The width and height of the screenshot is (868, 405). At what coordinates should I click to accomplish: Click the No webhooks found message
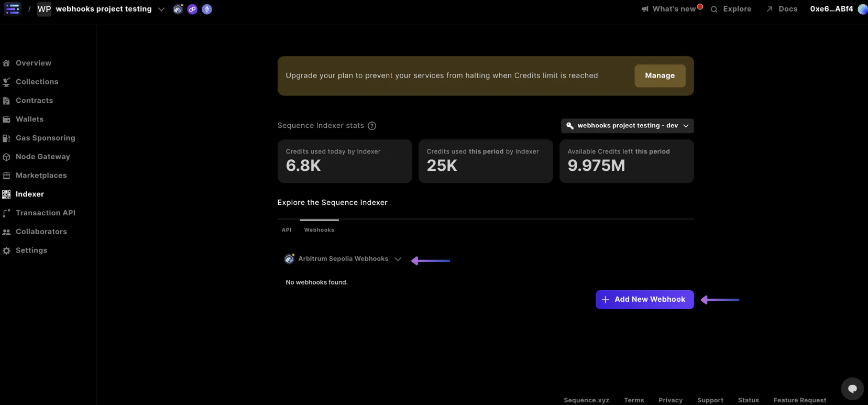click(317, 282)
